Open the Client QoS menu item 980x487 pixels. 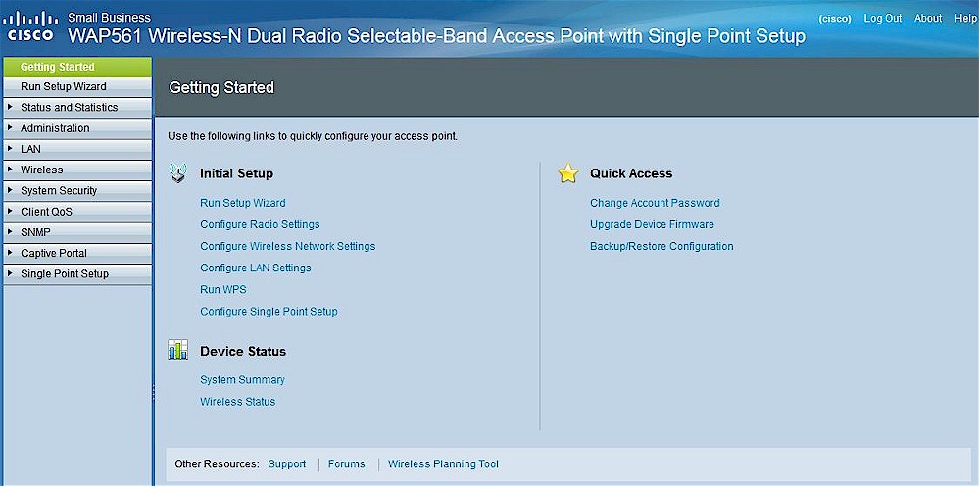pyautogui.click(x=77, y=212)
